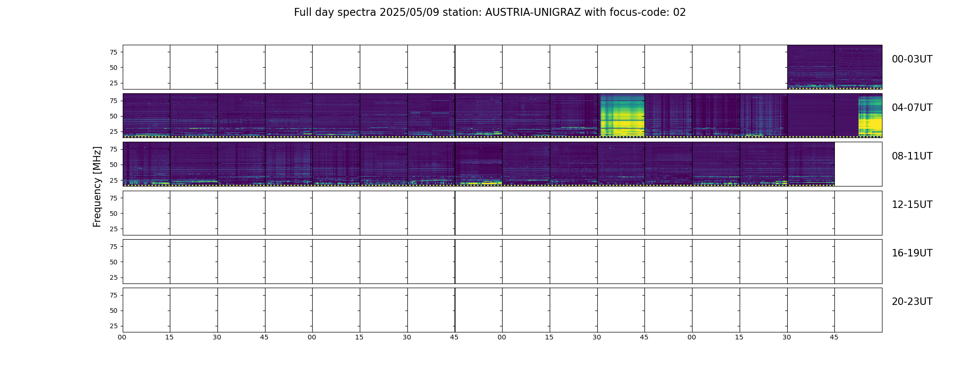Click the 25 tick label of 20-23UT row
The image size is (980, 373).
pos(113,326)
